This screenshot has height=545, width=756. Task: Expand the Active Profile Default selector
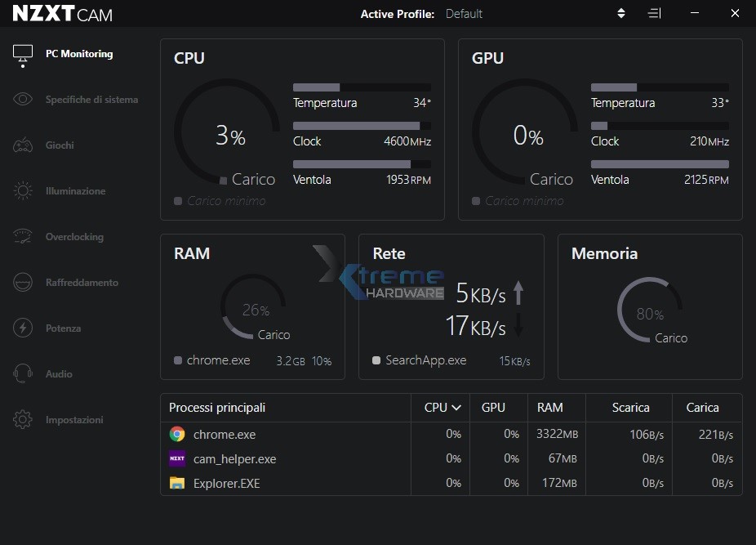pos(464,14)
